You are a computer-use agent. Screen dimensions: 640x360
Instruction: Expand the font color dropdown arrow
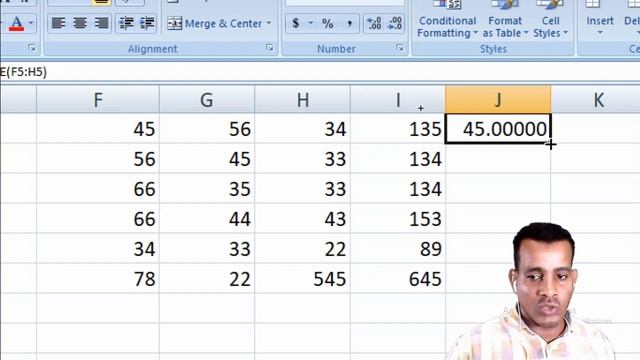pos(31,23)
